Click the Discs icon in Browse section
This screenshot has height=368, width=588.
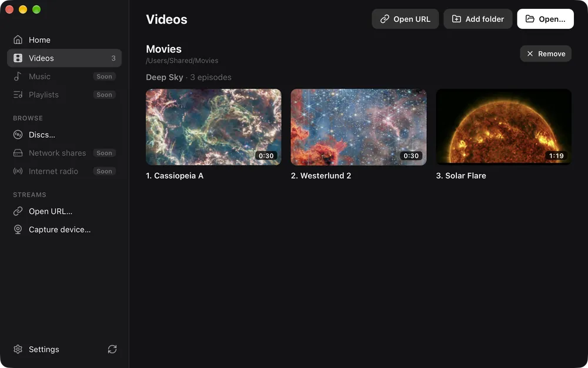[18, 135]
